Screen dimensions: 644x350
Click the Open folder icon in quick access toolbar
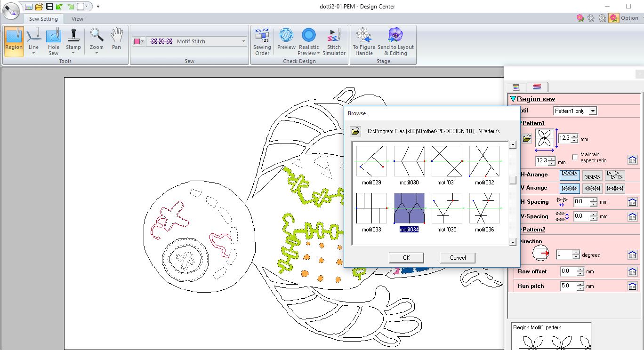click(39, 7)
